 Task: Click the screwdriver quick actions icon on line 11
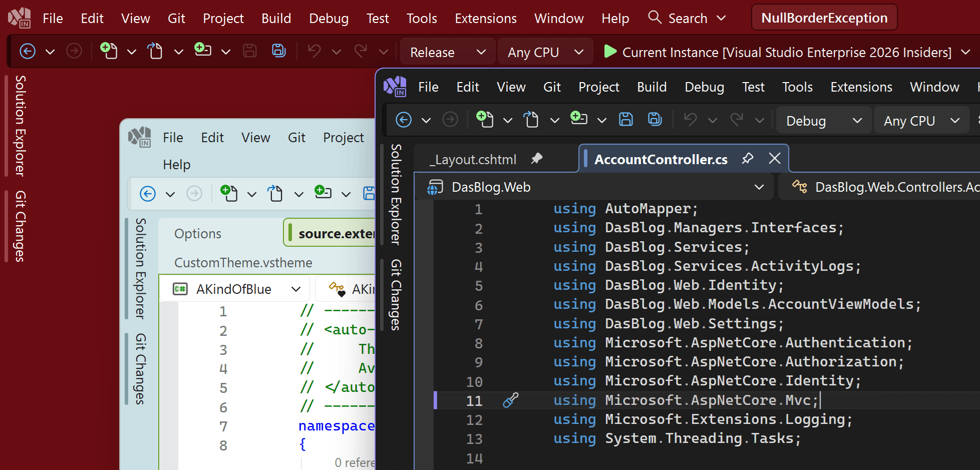(510, 400)
